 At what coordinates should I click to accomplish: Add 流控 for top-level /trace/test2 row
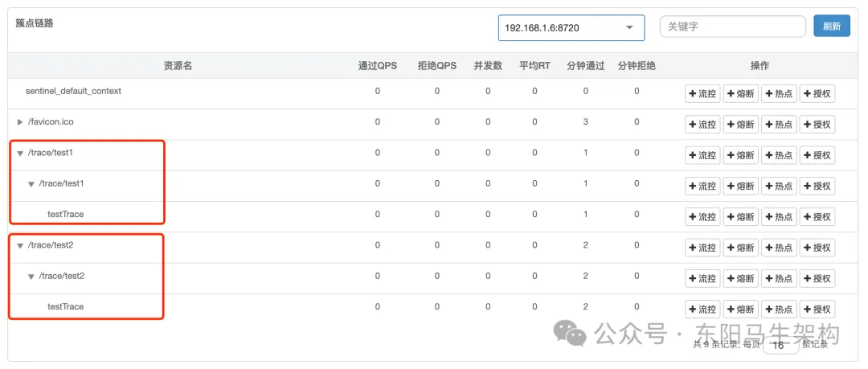point(702,248)
